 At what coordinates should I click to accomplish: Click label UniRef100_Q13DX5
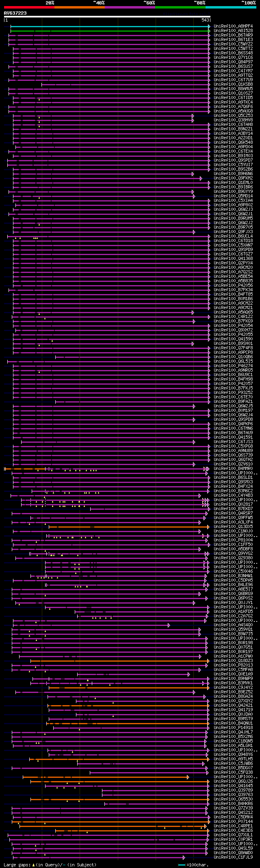pos(233,527)
